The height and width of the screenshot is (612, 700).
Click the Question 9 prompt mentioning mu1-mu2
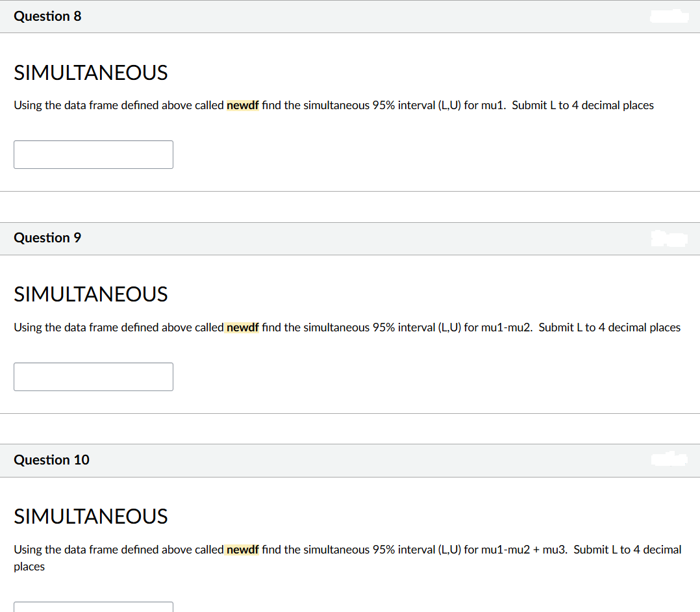(347, 327)
